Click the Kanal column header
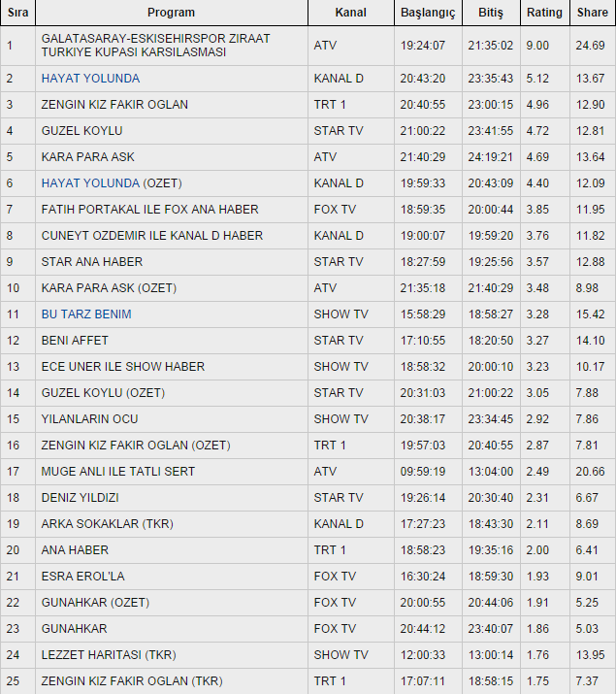 pyautogui.click(x=350, y=13)
